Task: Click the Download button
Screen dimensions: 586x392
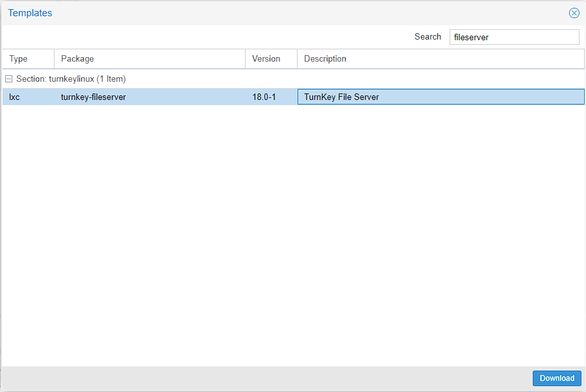Action: point(557,378)
